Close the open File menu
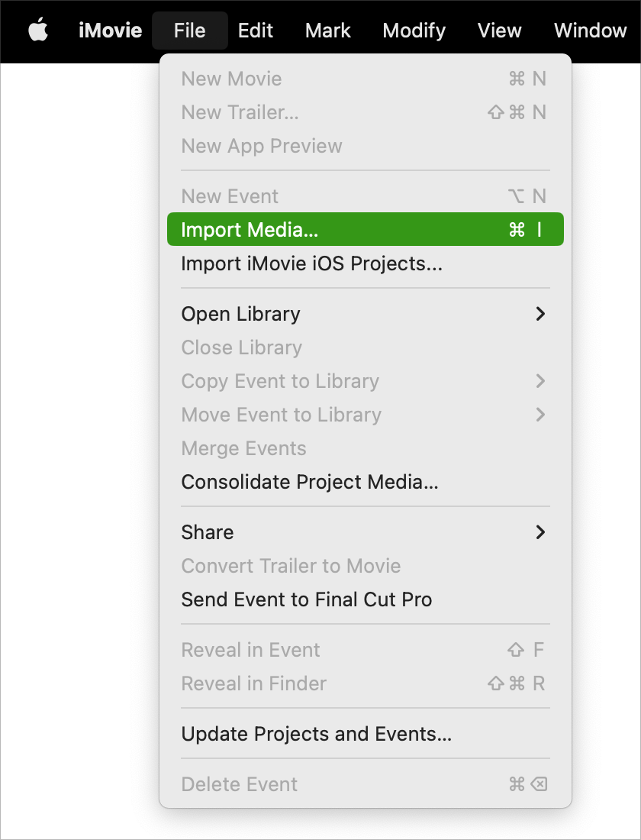Screen dimensions: 641x840 pyautogui.click(x=189, y=31)
